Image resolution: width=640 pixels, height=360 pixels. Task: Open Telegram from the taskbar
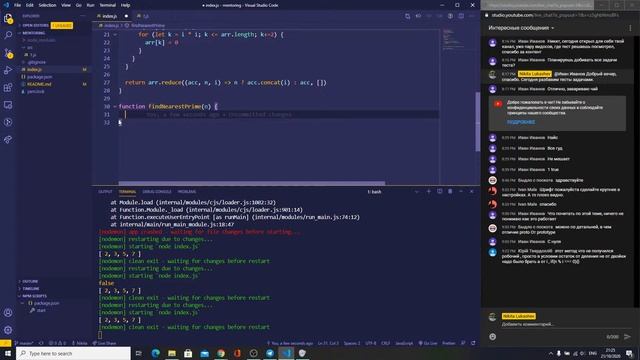270,353
